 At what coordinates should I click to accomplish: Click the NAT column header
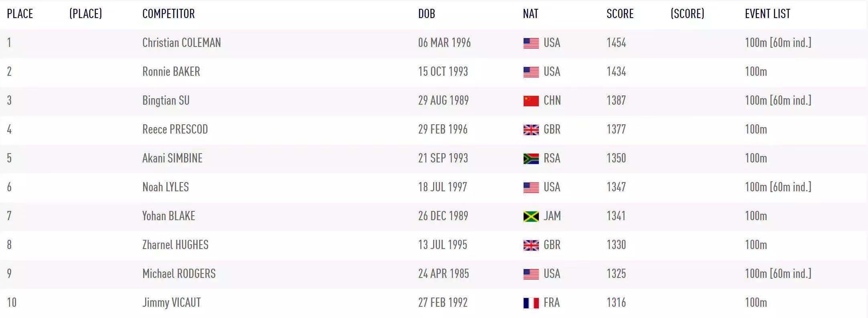[x=530, y=14]
